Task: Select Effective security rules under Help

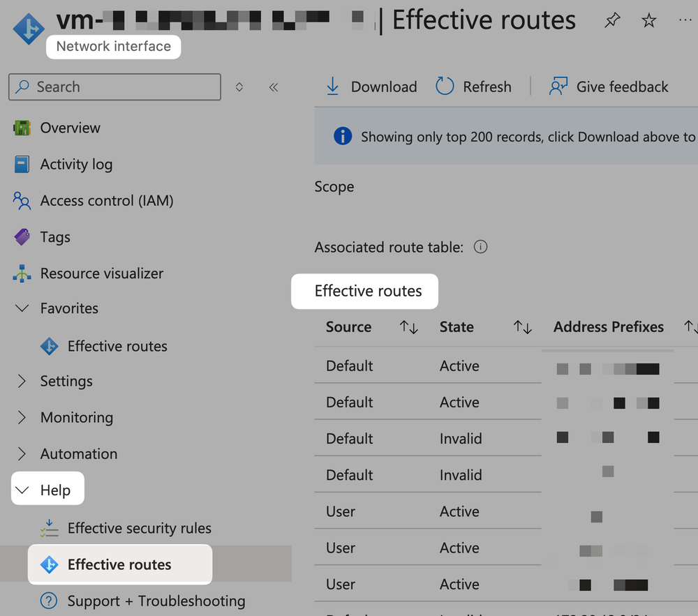Action: 139,528
